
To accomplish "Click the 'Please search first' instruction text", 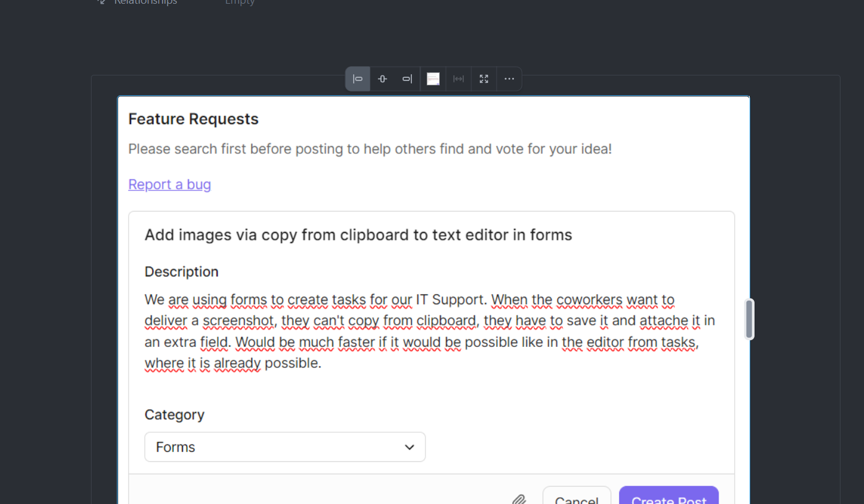I will click(x=370, y=149).
